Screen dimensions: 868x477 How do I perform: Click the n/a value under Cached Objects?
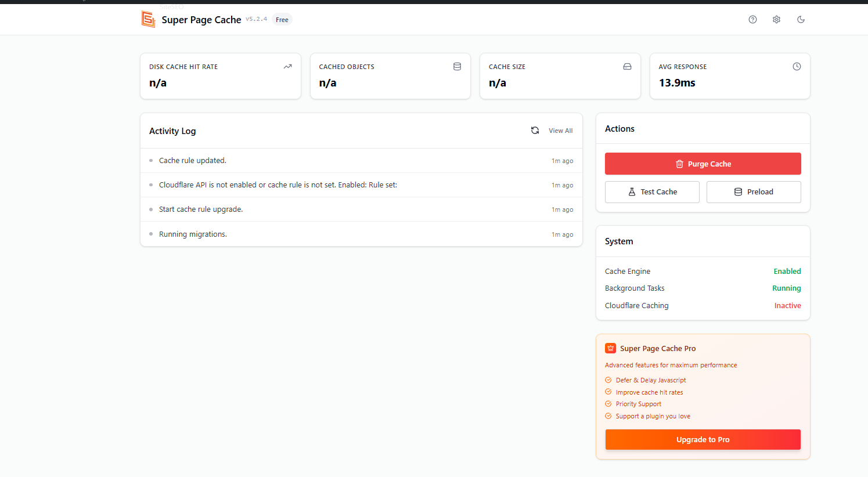[x=327, y=83]
